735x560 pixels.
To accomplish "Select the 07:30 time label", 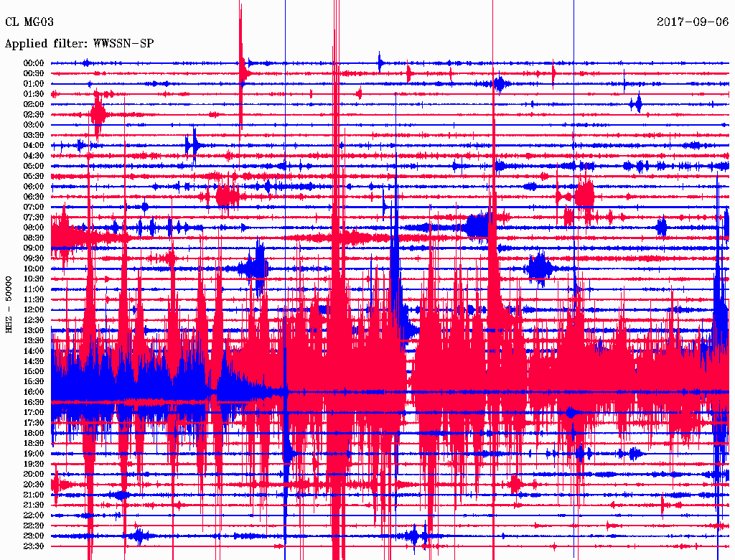I will pos(34,217).
